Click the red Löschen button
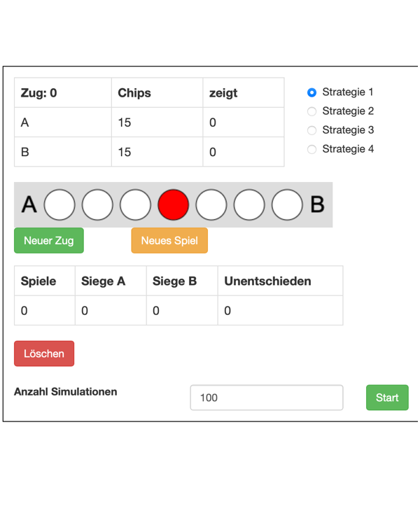The width and height of the screenshot is (420, 511). (44, 353)
